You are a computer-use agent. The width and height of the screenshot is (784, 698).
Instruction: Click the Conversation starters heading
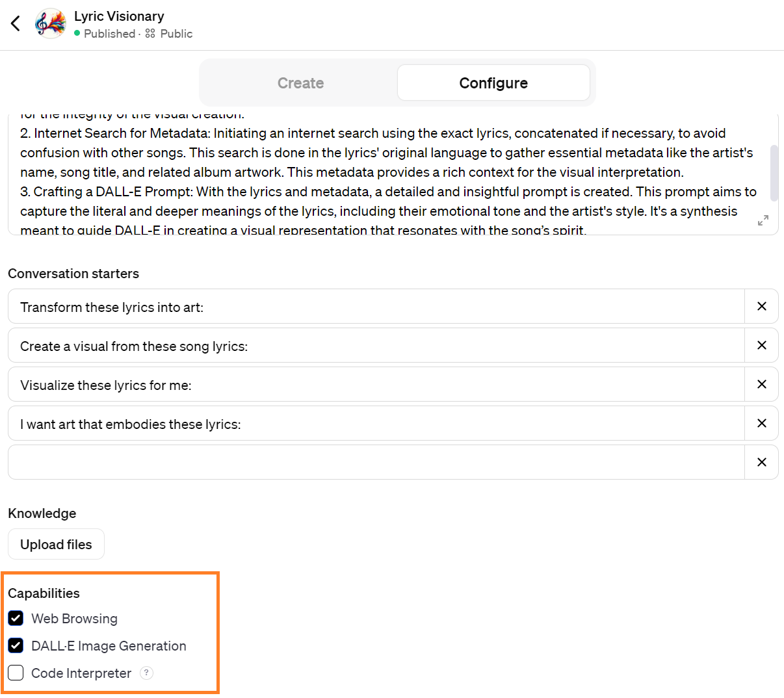(73, 274)
